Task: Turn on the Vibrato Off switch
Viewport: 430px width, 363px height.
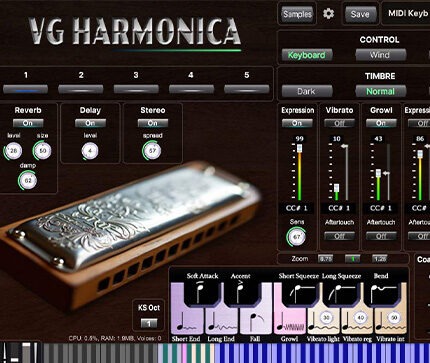Action: point(339,123)
